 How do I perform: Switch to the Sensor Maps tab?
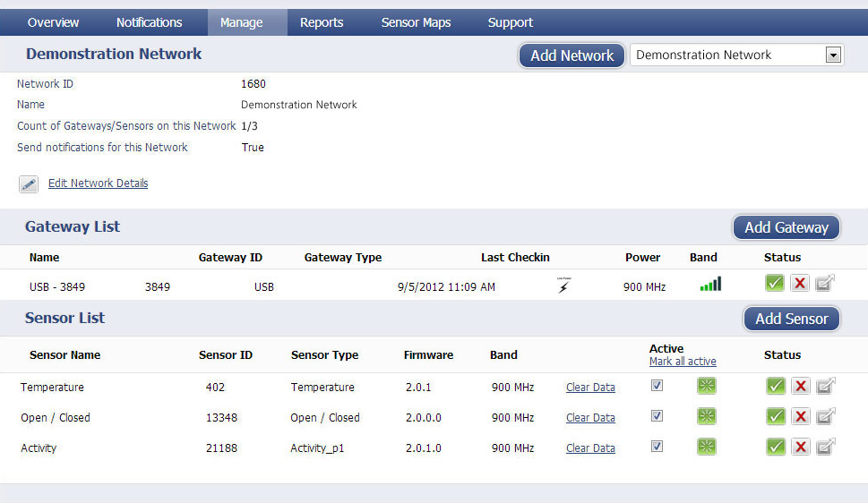417,22
